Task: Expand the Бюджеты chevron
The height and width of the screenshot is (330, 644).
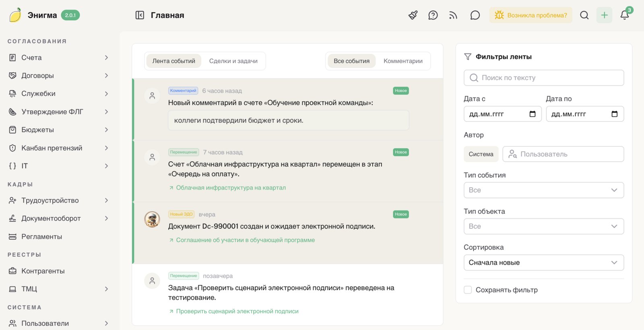Action: [106, 130]
